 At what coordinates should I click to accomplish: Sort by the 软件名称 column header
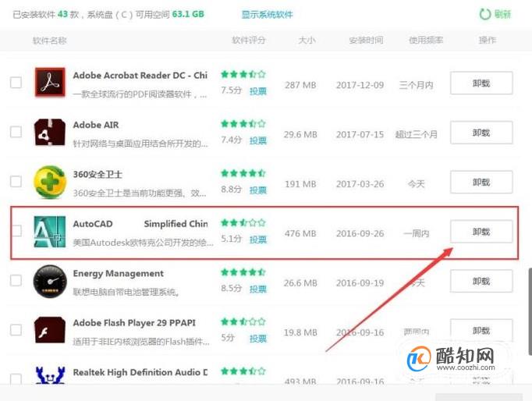50,41
